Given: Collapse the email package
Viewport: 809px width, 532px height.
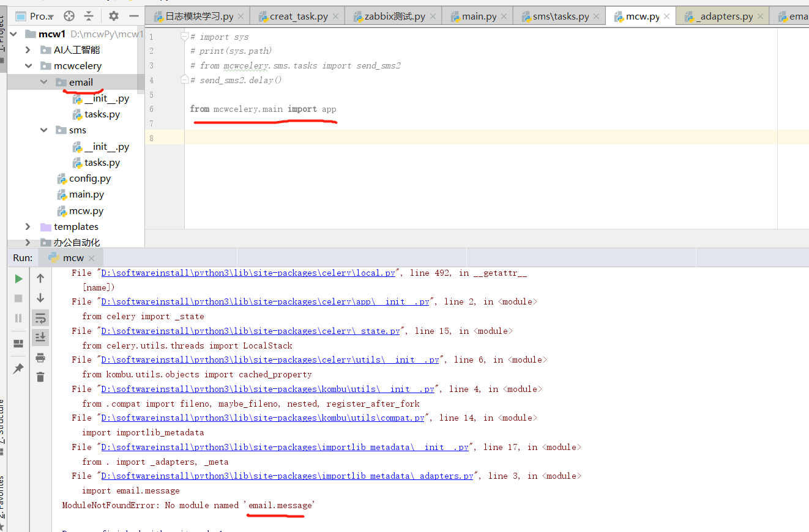Looking at the screenshot, I should pos(43,82).
